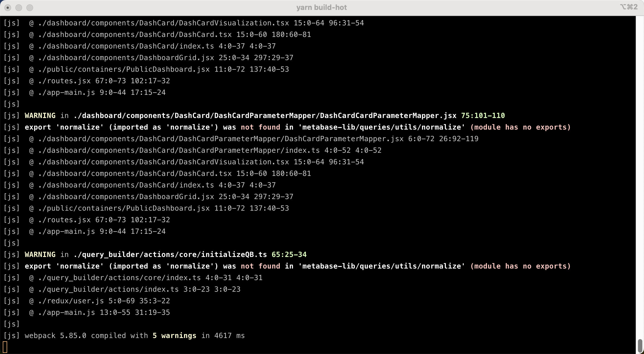Click the empty cursor block at the prompt

tap(5, 347)
